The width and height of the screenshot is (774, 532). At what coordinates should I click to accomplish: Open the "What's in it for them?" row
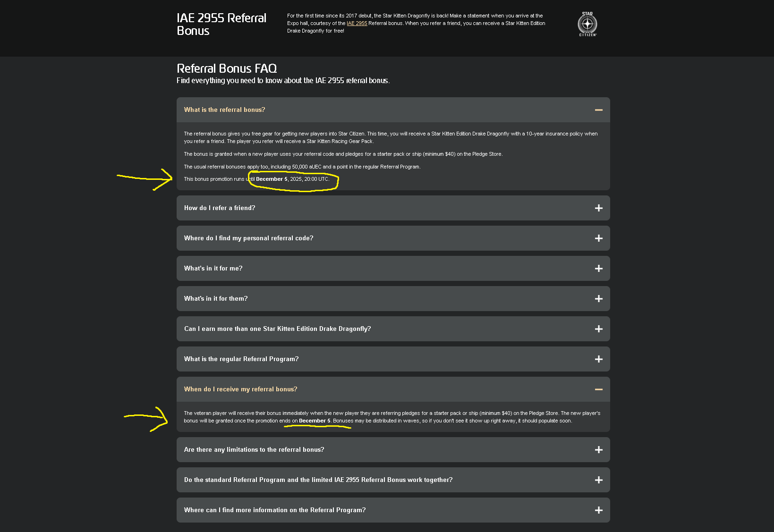[x=216, y=299]
